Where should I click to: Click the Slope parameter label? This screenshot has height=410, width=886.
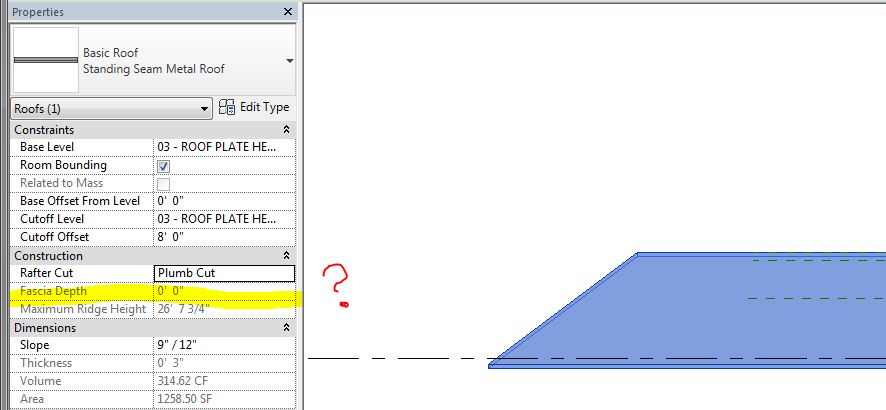click(34, 345)
